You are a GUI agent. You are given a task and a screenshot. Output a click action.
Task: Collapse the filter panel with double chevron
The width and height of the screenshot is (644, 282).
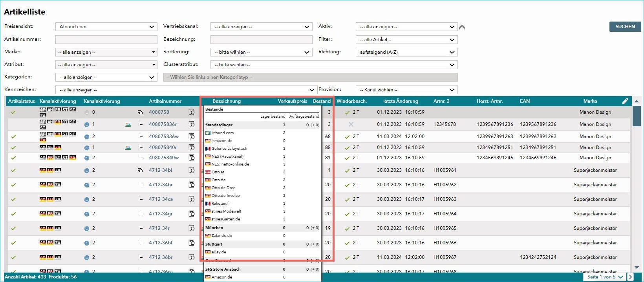462,27
